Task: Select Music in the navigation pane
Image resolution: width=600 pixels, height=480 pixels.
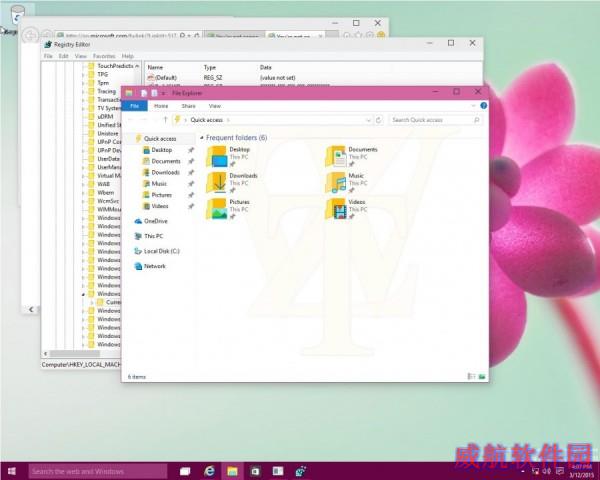Action: (159, 184)
